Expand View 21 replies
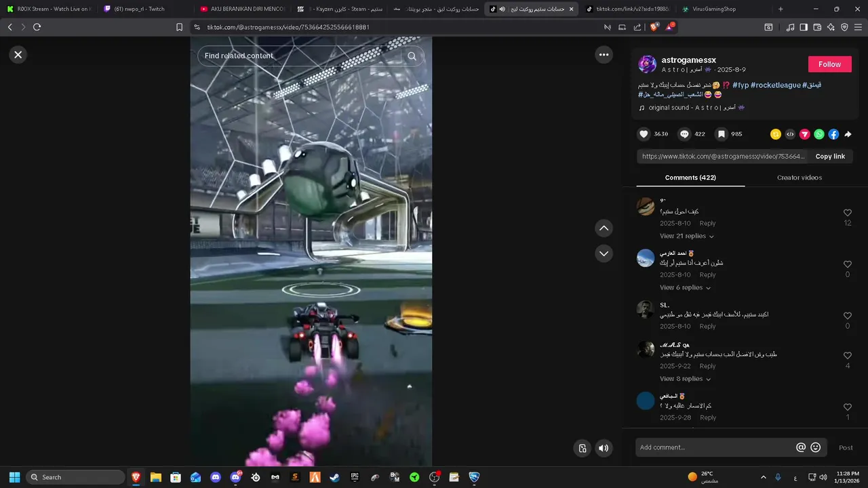 pos(687,236)
